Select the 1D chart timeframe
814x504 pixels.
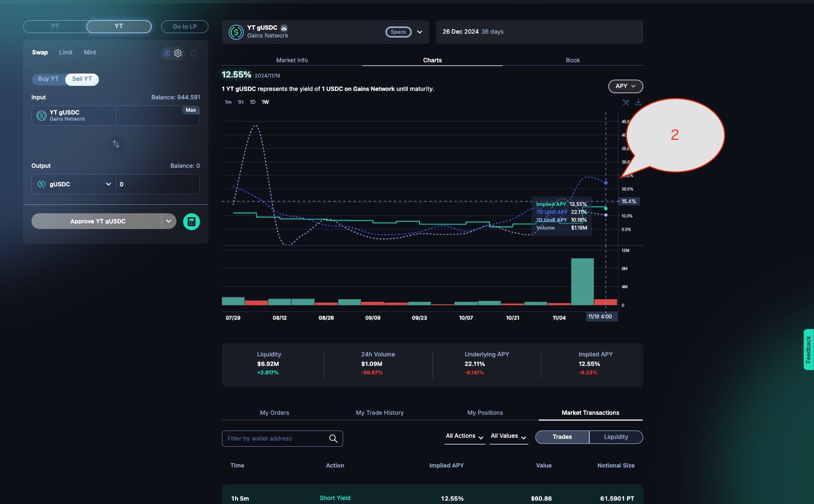tap(252, 102)
